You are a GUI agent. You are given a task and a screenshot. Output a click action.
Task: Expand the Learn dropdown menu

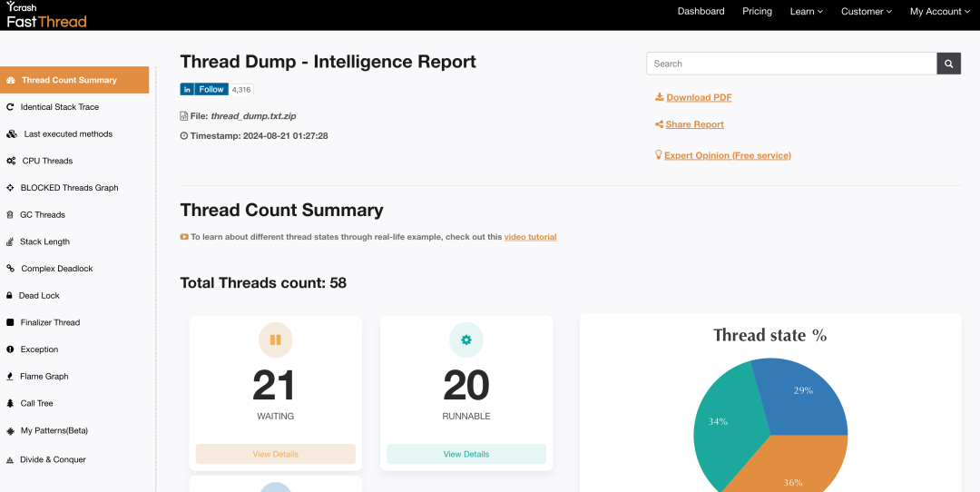806,12
